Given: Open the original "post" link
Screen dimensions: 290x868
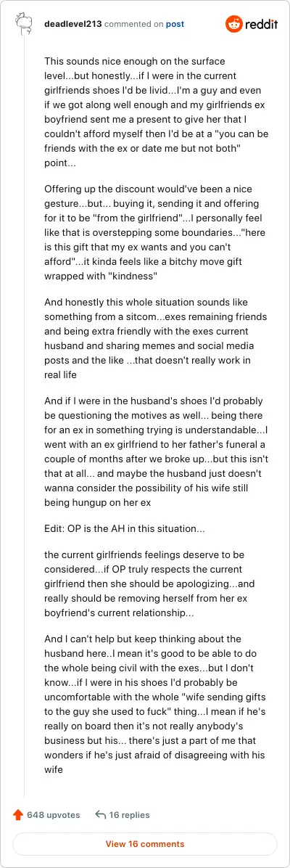Looking at the screenshot, I should (x=175, y=25).
